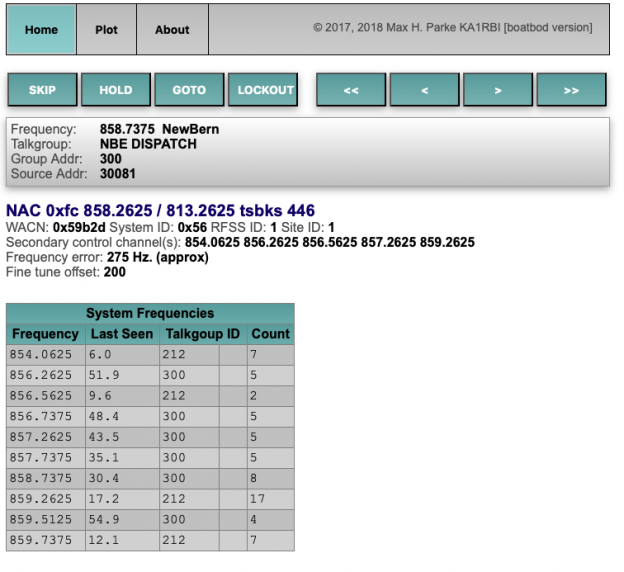Select the 854.0625 frequency row cell
The height and width of the screenshot is (572, 624).
click(x=45, y=354)
